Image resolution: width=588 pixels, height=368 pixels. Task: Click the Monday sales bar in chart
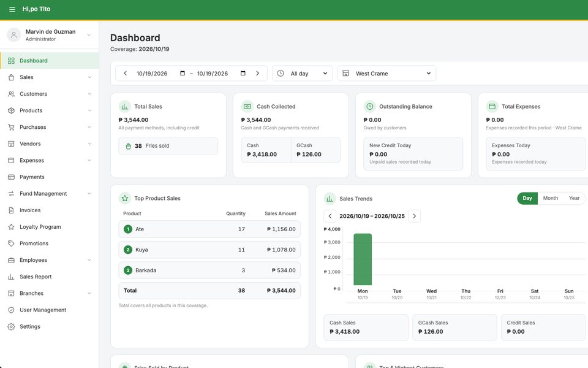(363, 259)
